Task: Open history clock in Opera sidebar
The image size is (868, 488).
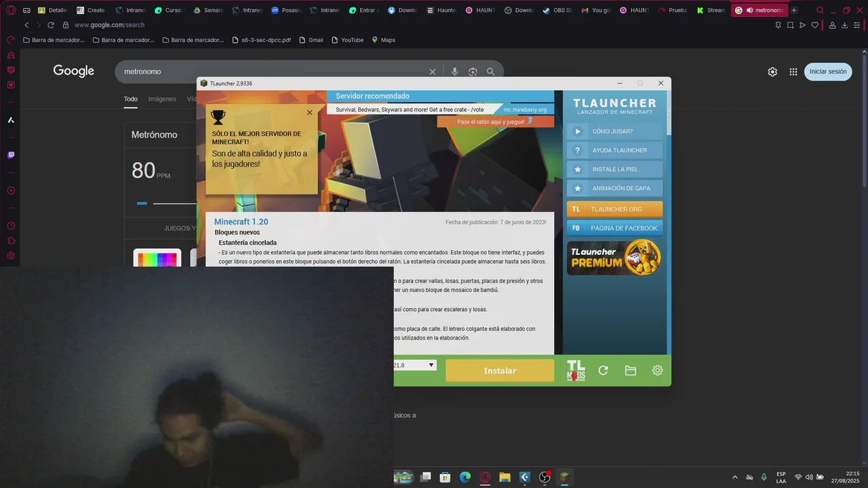Action: pos(11,226)
